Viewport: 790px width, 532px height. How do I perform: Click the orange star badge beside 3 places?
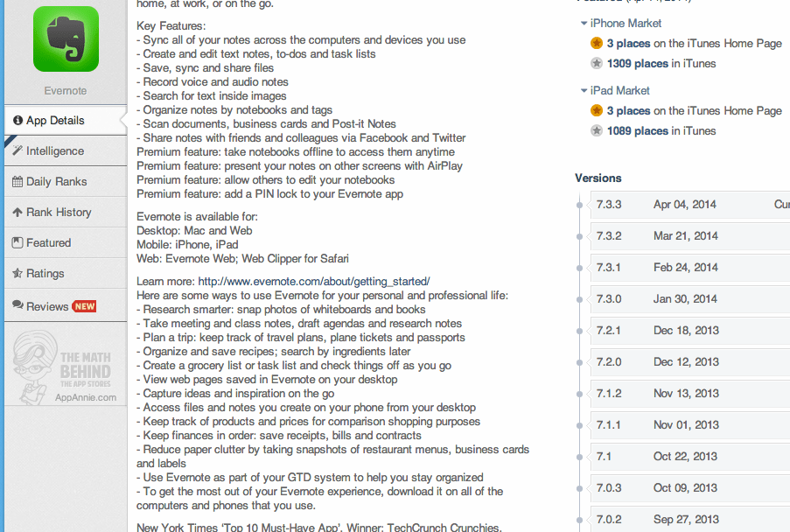(x=597, y=43)
